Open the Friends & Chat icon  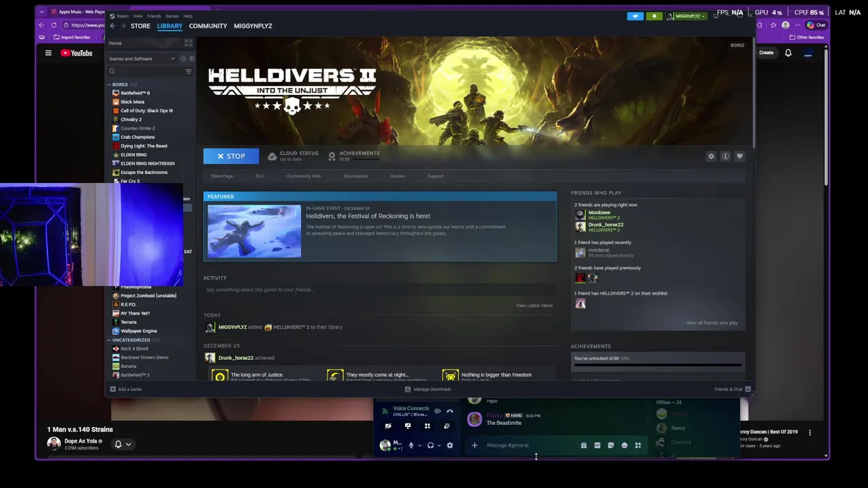(x=748, y=389)
